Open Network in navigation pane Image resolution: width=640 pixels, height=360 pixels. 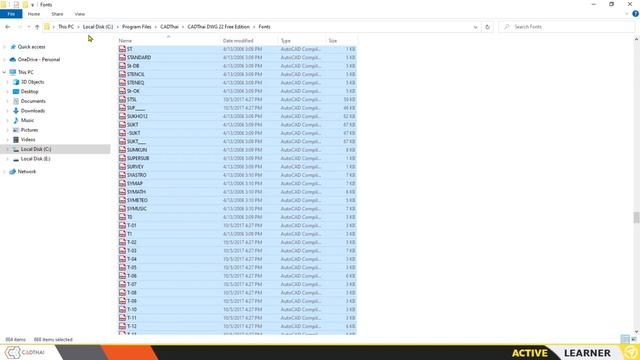click(x=27, y=172)
